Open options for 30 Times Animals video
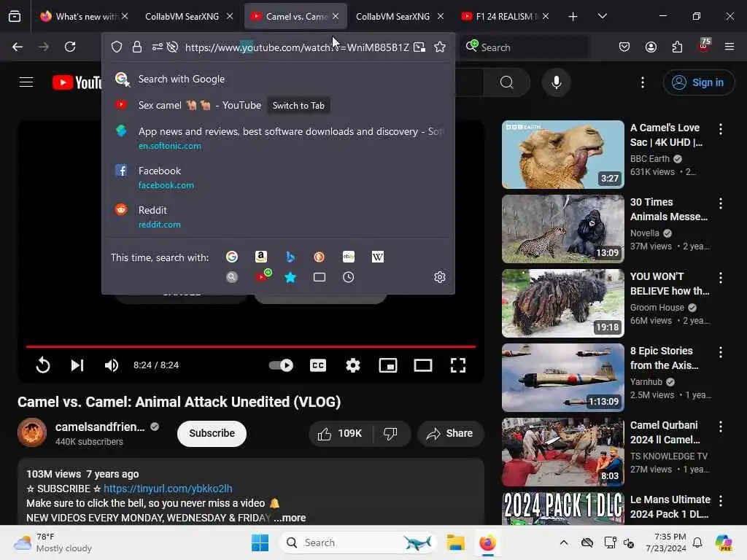This screenshot has height=560, width=747. [720, 203]
